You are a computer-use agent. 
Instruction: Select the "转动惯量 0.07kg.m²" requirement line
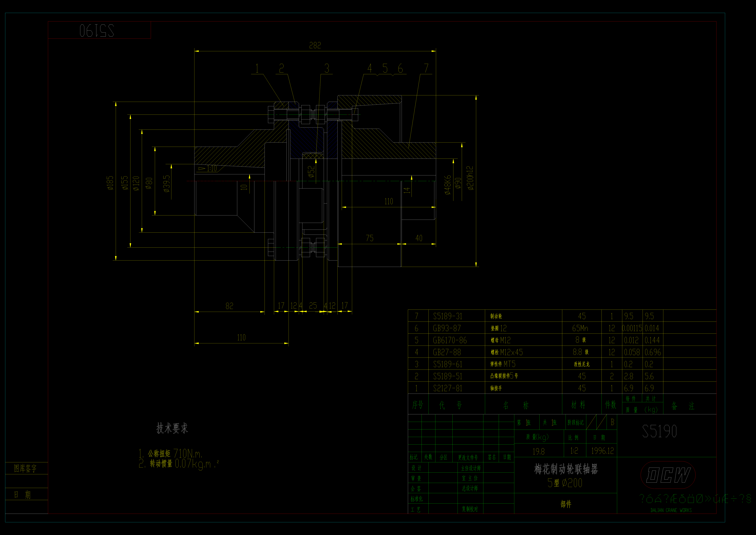point(179,464)
